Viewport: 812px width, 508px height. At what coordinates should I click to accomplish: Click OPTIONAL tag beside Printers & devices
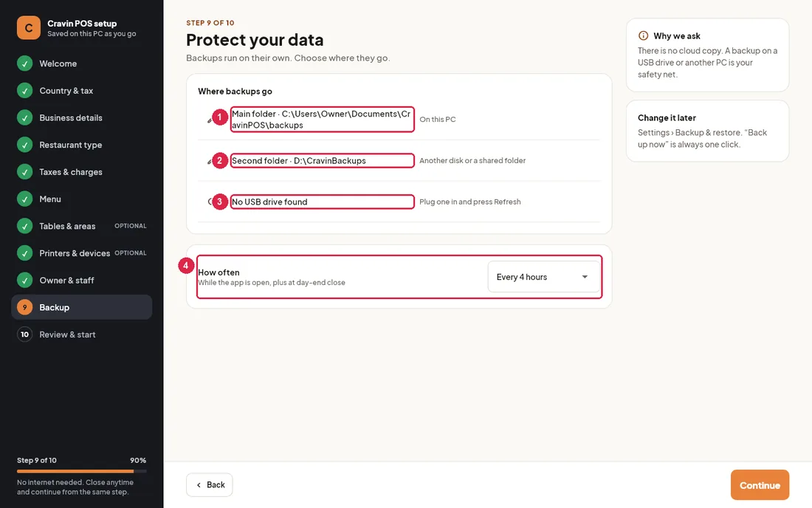click(131, 253)
